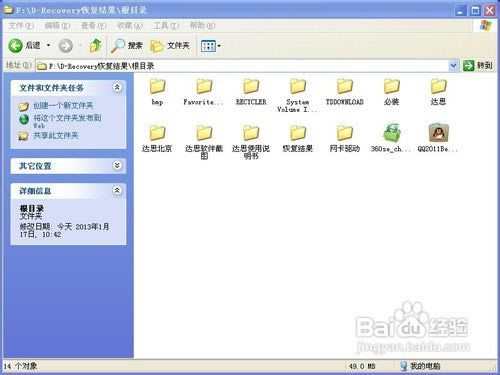
Task: Select the bmp folder
Action: 157,86
